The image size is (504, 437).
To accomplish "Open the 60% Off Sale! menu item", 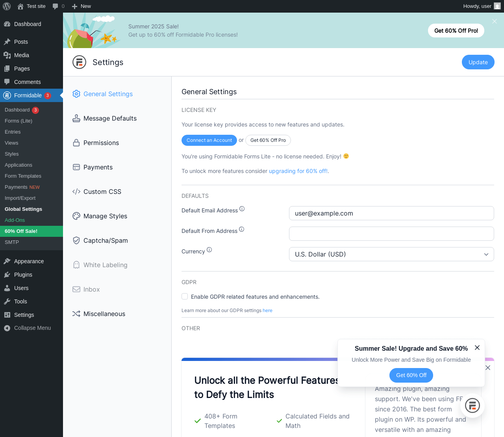I will 31,231.
